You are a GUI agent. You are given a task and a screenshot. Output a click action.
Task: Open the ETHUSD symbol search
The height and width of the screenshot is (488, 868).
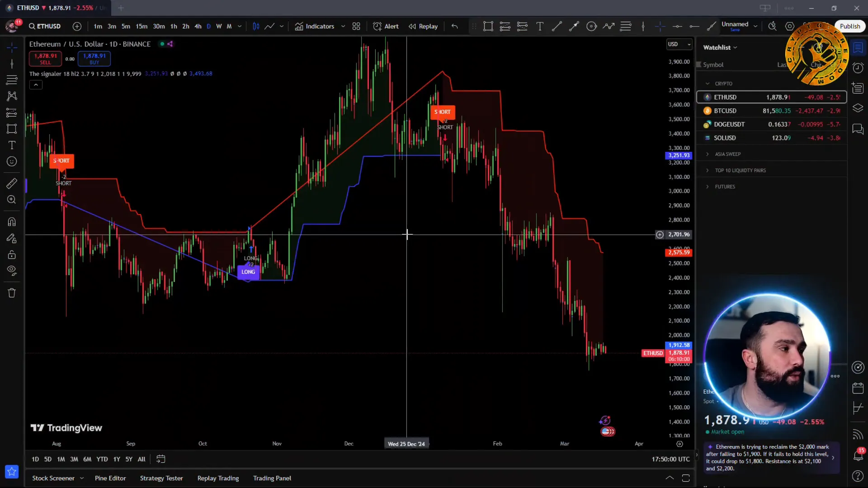point(45,26)
